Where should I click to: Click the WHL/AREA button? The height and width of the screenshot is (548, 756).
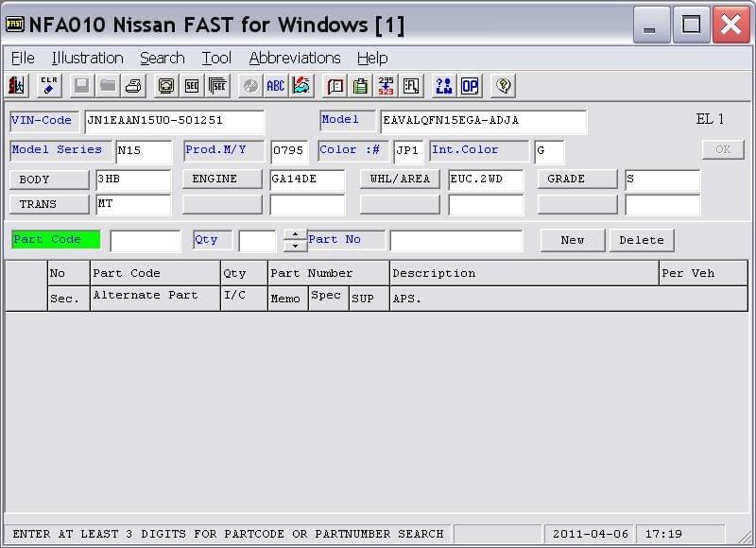pyautogui.click(x=400, y=179)
